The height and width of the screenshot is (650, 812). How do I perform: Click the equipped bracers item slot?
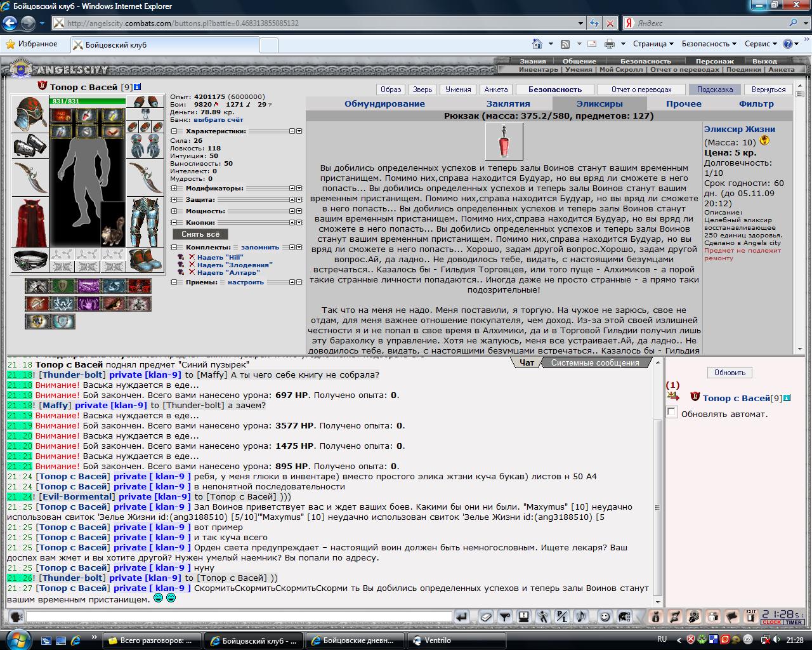click(x=30, y=145)
